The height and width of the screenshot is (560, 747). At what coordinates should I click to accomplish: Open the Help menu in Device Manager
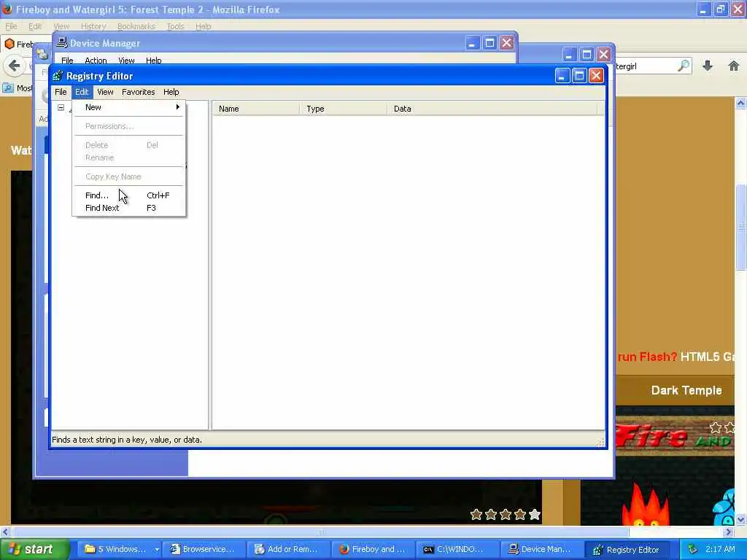(153, 61)
